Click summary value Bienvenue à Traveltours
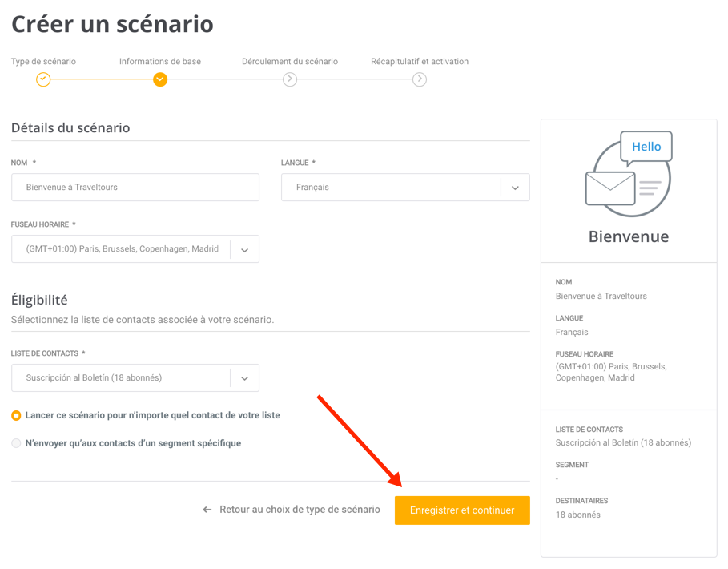 [x=601, y=297]
